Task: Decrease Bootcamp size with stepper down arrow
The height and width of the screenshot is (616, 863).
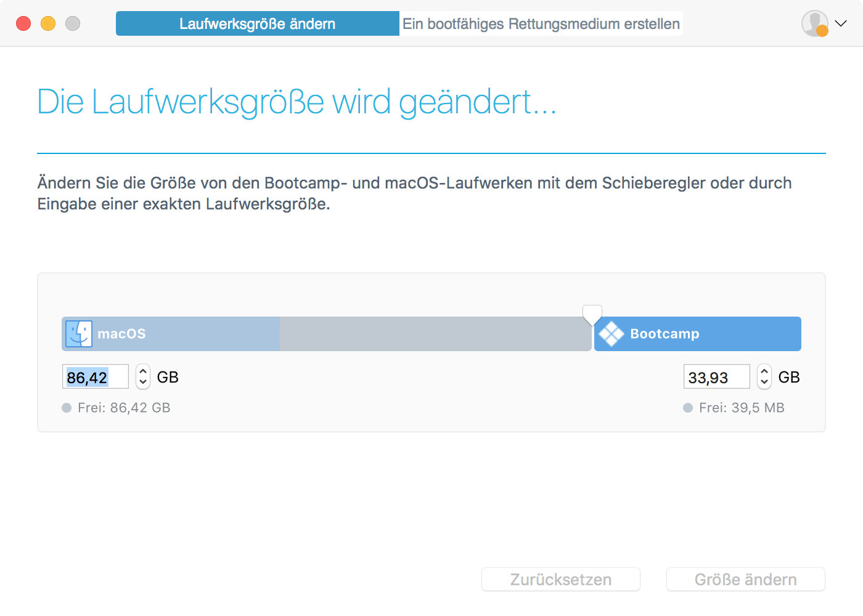Action: point(764,382)
